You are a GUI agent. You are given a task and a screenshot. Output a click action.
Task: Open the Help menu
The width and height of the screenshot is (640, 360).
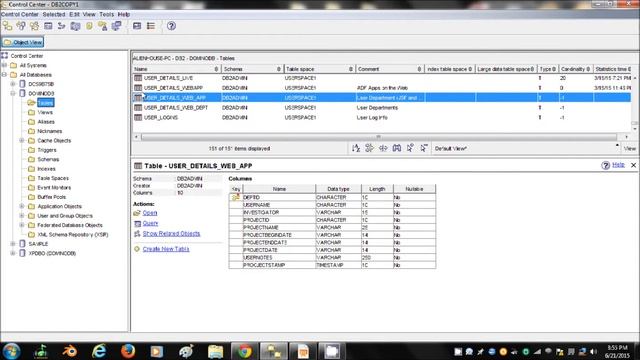click(x=124, y=14)
